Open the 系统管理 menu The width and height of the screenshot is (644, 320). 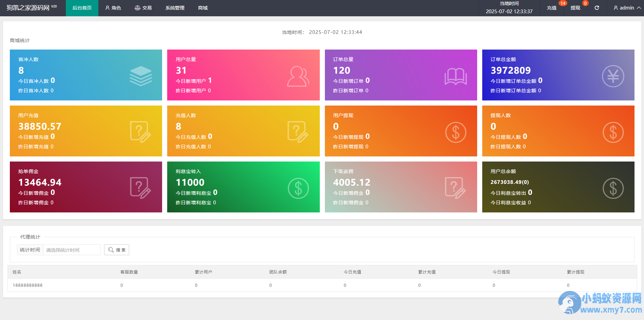175,8
